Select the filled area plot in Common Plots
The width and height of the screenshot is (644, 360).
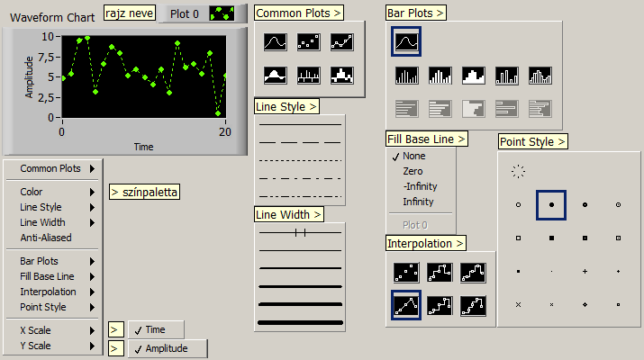(x=276, y=76)
